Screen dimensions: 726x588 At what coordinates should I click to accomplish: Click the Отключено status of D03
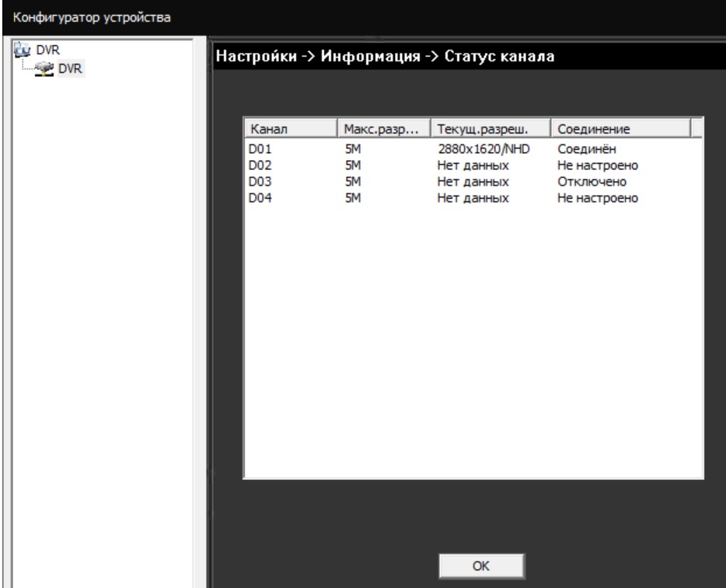tap(592, 182)
